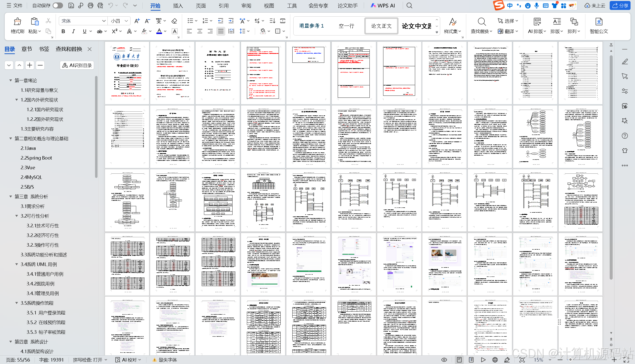Click the AI layout icon
This screenshot has height=364, width=635.
tap(537, 22)
